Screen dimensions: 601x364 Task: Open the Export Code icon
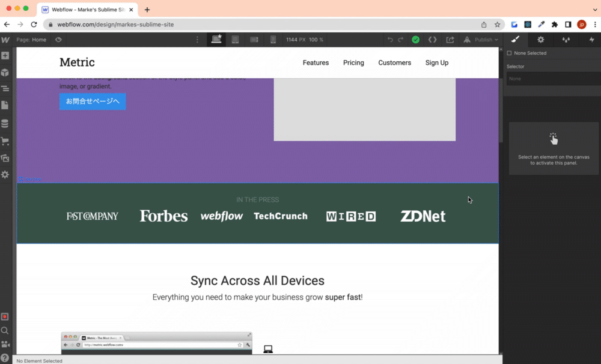pyautogui.click(x=432, y=40)
